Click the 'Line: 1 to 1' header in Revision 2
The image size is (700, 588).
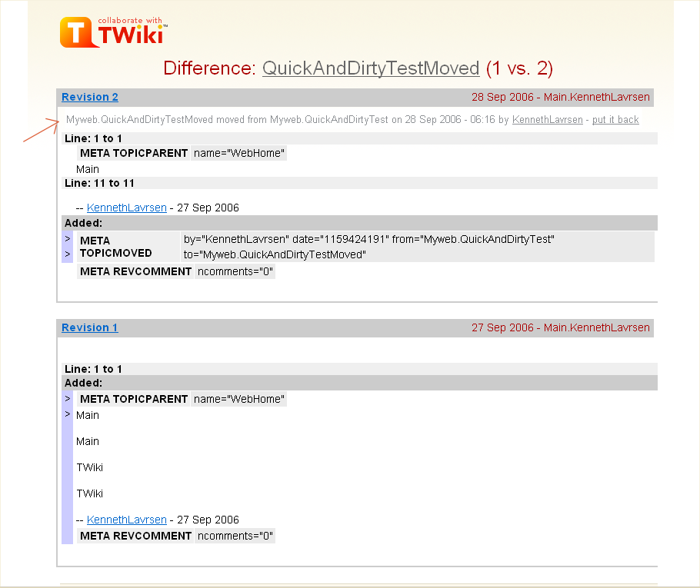[x=93, y=138]
